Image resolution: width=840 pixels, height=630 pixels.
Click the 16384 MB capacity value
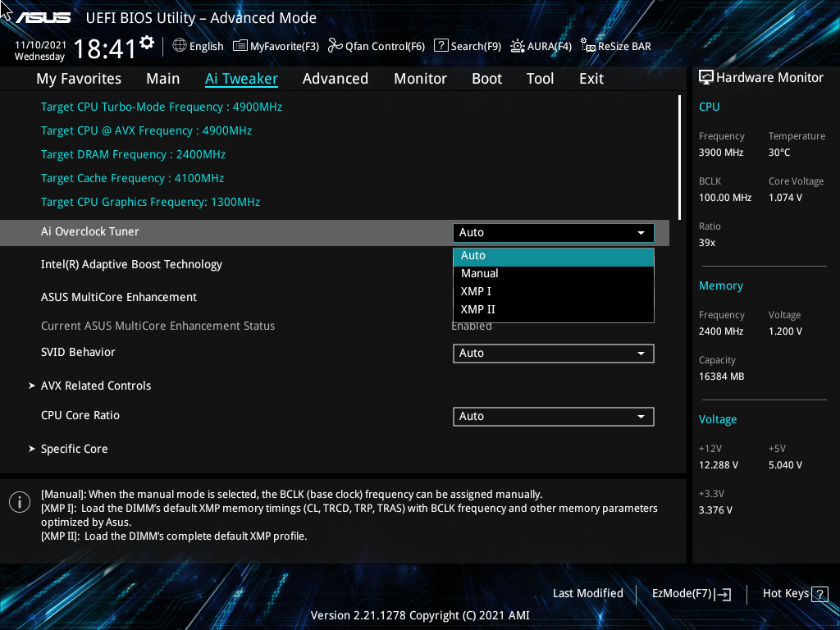point(721,377)
